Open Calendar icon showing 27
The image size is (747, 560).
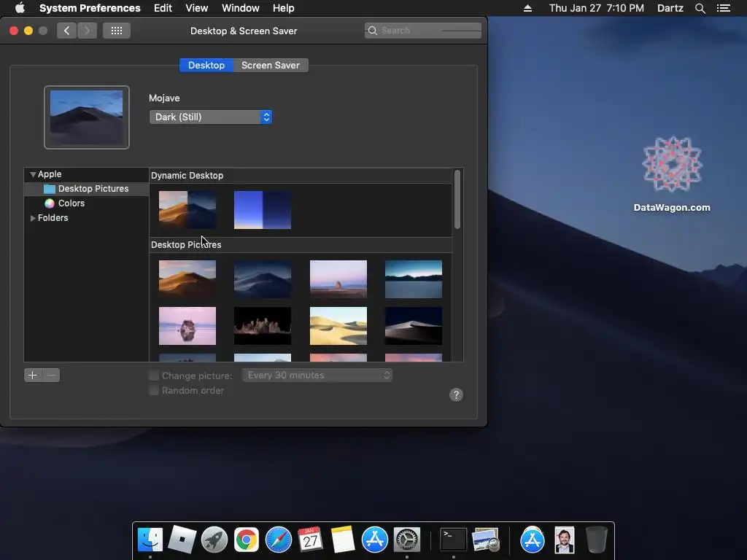pos(310,540)
